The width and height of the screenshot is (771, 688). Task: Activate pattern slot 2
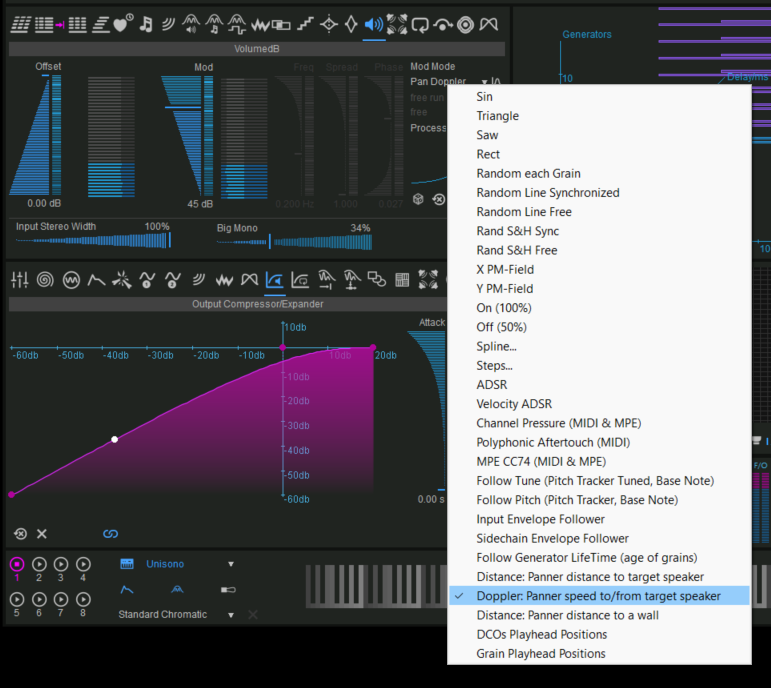tap(39, 564)
